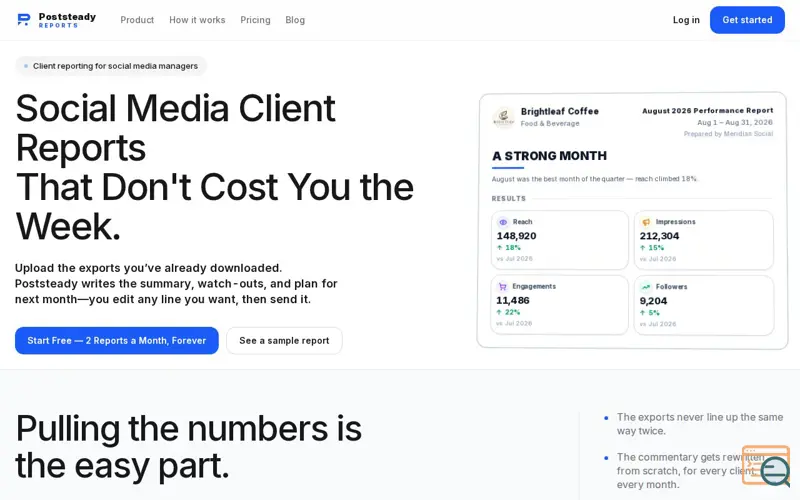Click 'Pulling the numbers is the easy part' heading
Screen dimensions: 800x500
(189, 447)
